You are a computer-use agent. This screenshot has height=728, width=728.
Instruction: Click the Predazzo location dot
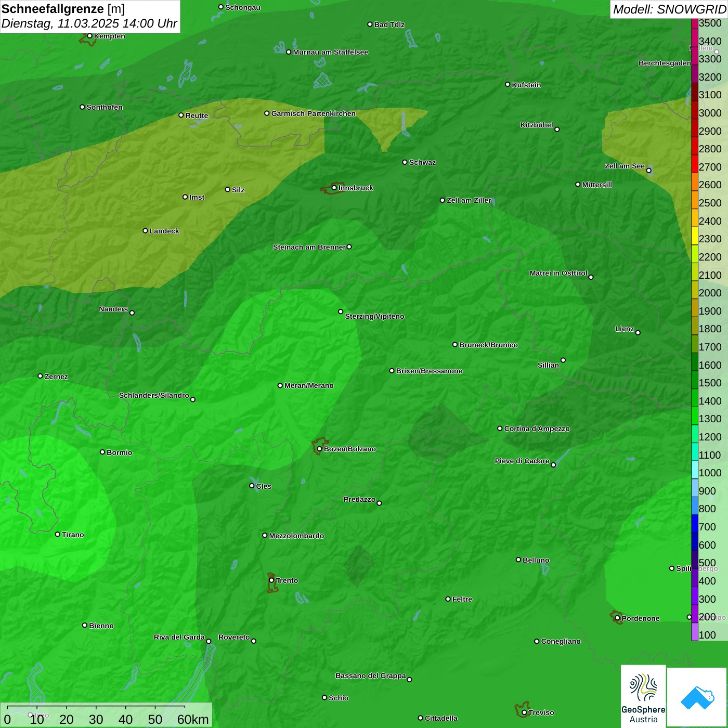pos(379,503)
